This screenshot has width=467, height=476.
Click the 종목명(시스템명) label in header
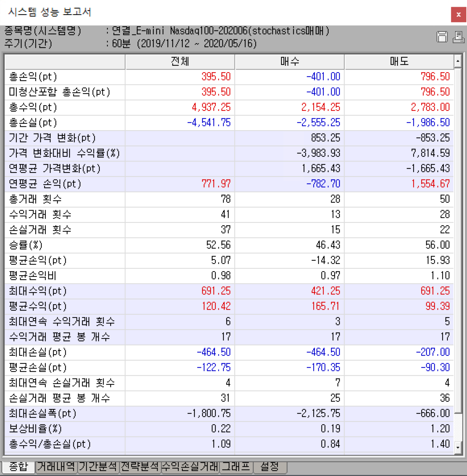pyautogui.click(x=43, y=31)
